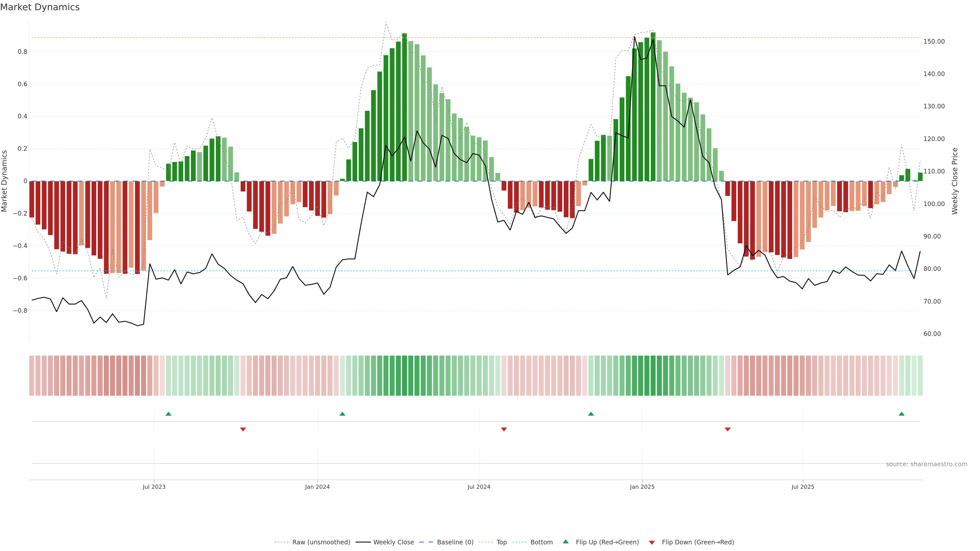Click the sharemaestro.com source text

coord(926,464)
